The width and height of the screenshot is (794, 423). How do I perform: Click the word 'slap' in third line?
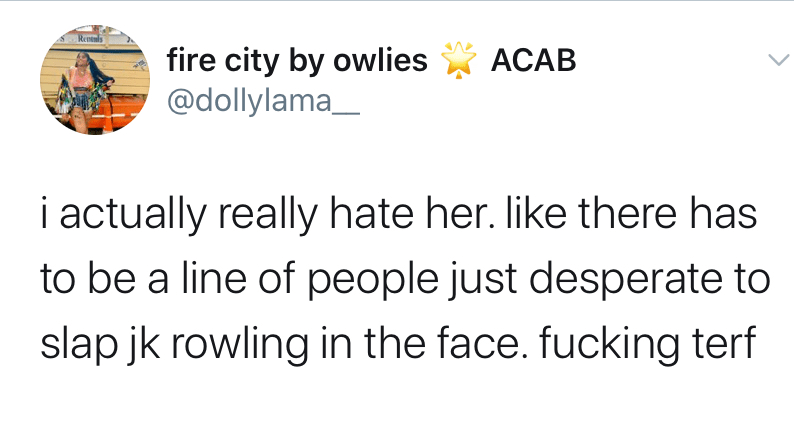point(78,343)
